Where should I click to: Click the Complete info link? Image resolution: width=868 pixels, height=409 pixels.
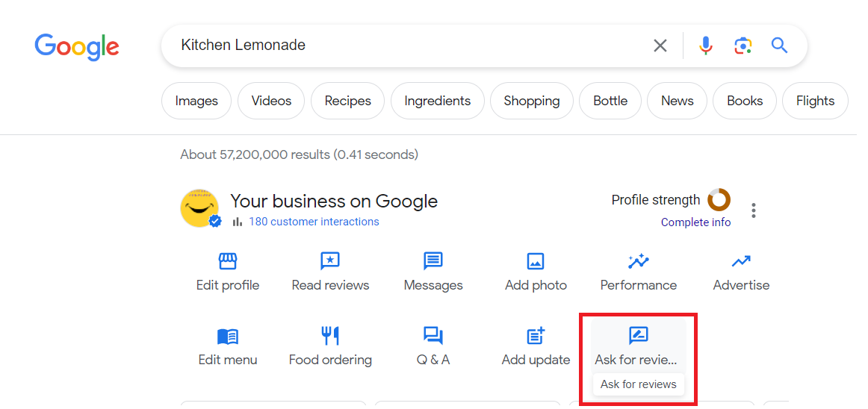click(x=695, y=222)
